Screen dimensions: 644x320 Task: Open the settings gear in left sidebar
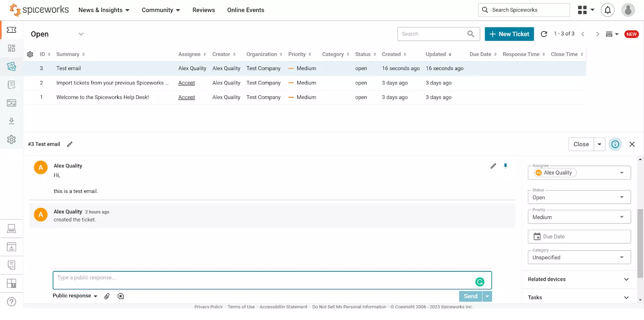pos(11,139)
